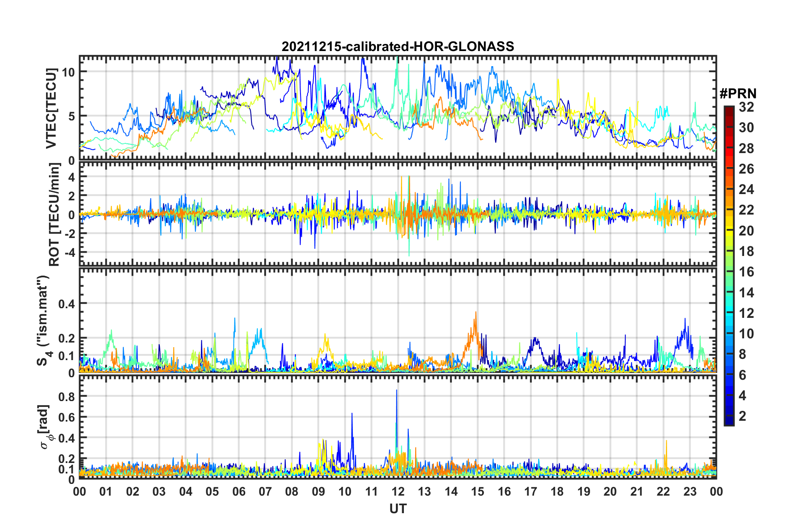Click the title "20211215-calibrated-HOR-GLONASS"
This screenshot has height=532, width=796.
point(398,46)
